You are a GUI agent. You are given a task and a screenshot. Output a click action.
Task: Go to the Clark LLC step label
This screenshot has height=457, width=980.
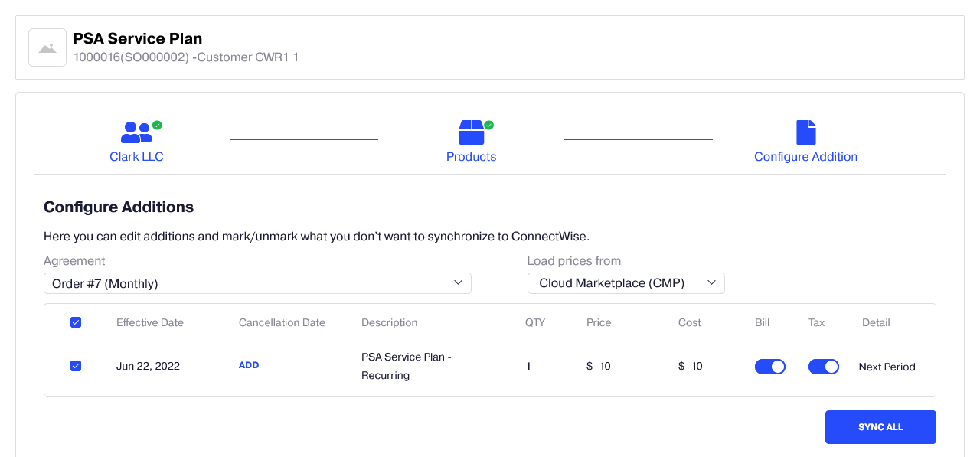136,157
